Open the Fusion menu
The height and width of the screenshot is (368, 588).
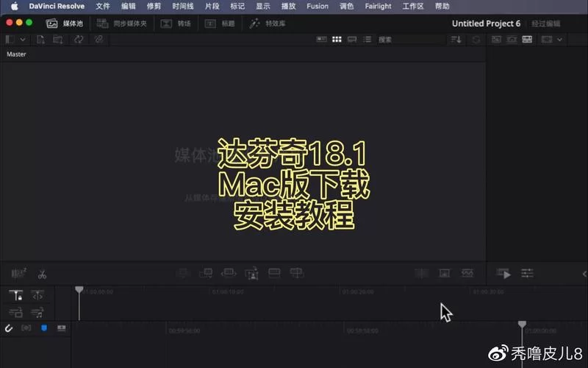click(318, 6)
